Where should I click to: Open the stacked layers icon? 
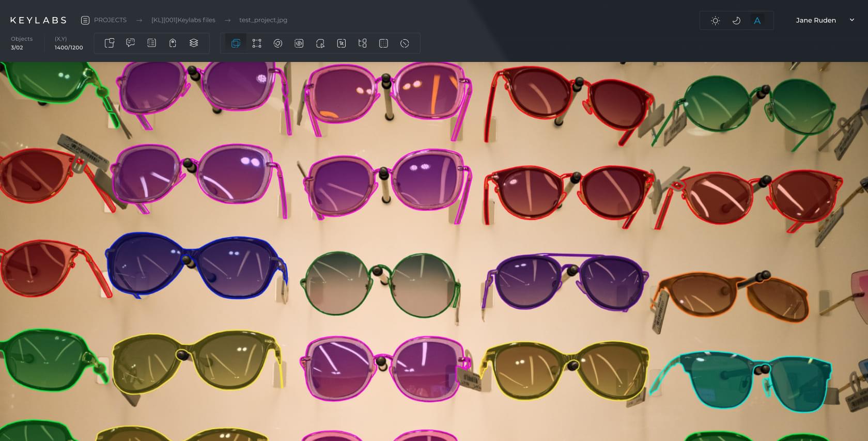tap(194, 43)
